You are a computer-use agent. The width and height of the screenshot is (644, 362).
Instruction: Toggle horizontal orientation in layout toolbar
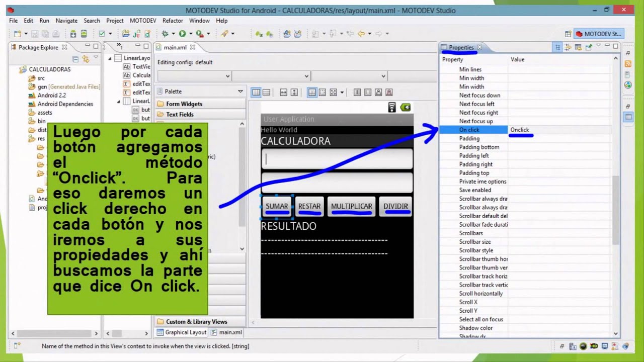[x=256, y=92]
